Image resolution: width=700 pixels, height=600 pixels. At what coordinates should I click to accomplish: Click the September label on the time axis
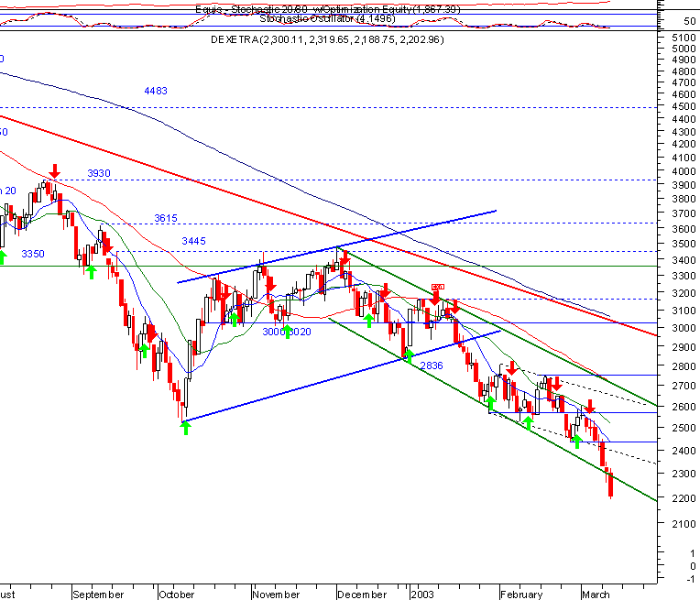click(x=98, y=595)
